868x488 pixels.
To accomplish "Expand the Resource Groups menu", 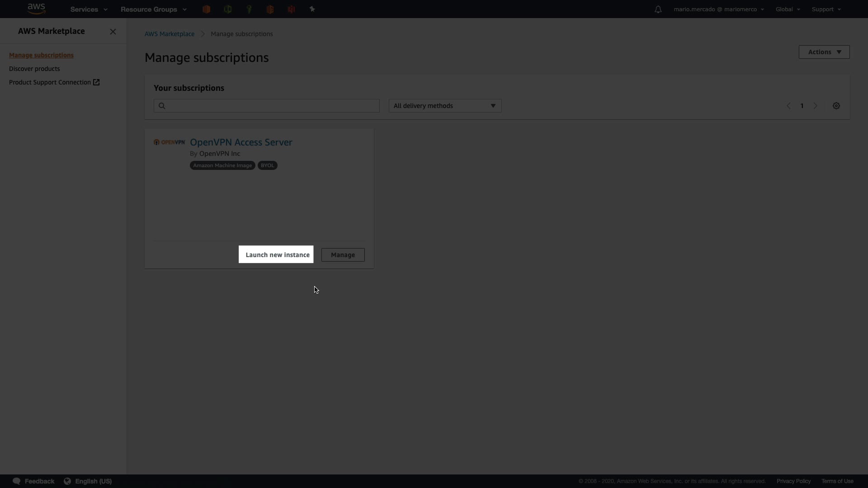I will click(x=153, y=9).
